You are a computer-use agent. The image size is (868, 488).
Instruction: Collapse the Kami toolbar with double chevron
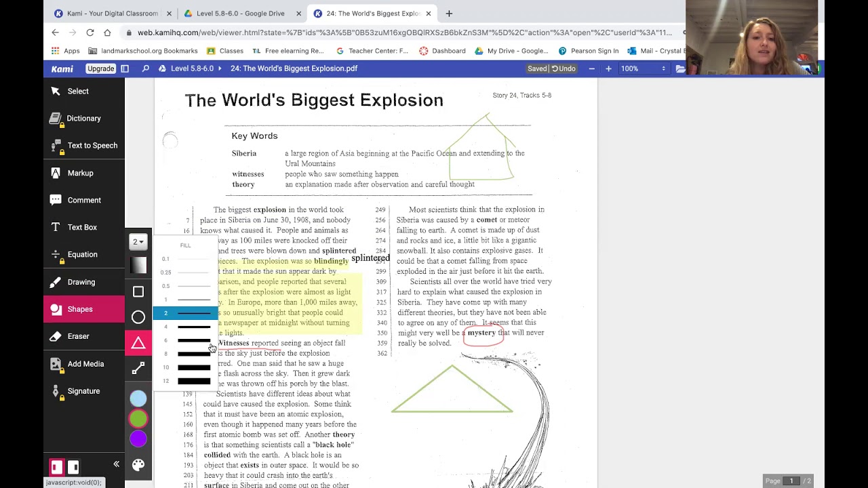click(116, 464)
